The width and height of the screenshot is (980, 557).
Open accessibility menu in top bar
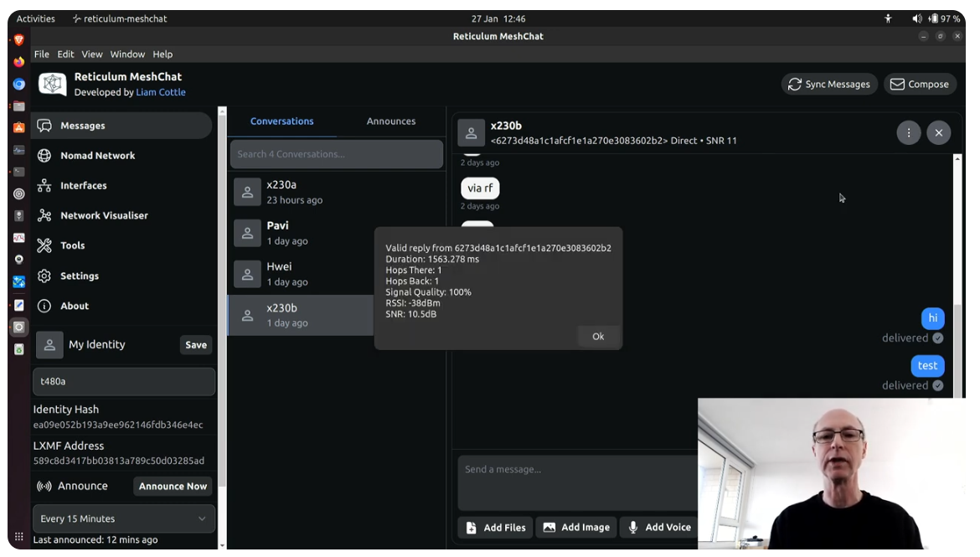click(888, 18)
